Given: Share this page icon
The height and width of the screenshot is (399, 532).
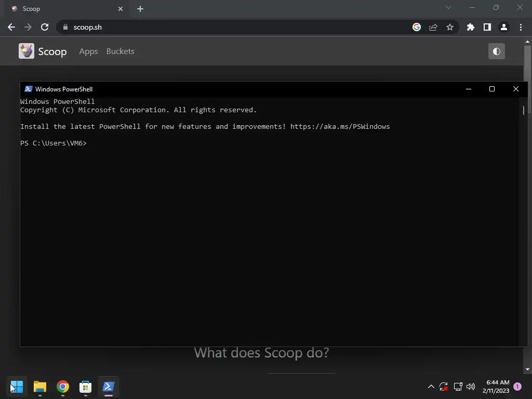Looking at the screenshot, I should 433,27.
